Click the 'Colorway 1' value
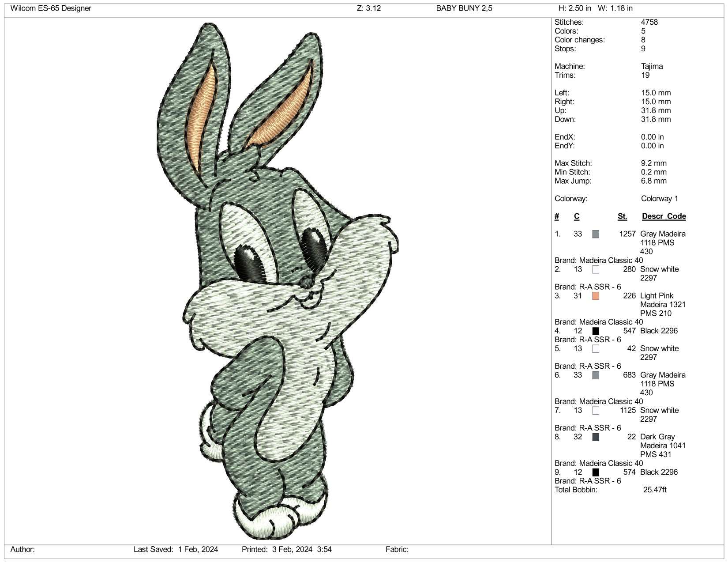This screenshot has height=563, width=728. pos(660,199)
